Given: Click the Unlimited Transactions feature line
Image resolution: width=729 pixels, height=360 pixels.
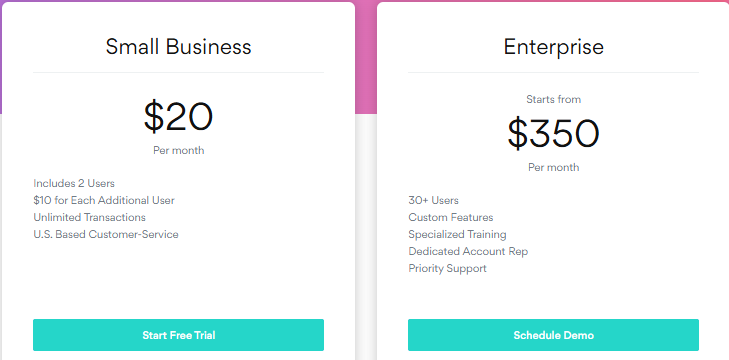Looking at the screenshot, I should [89, 217].
